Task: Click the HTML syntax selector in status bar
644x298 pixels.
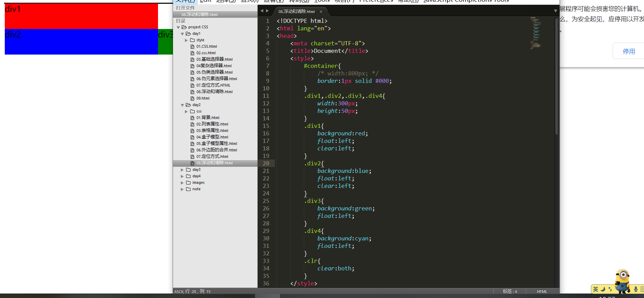Action: point(542,292)
